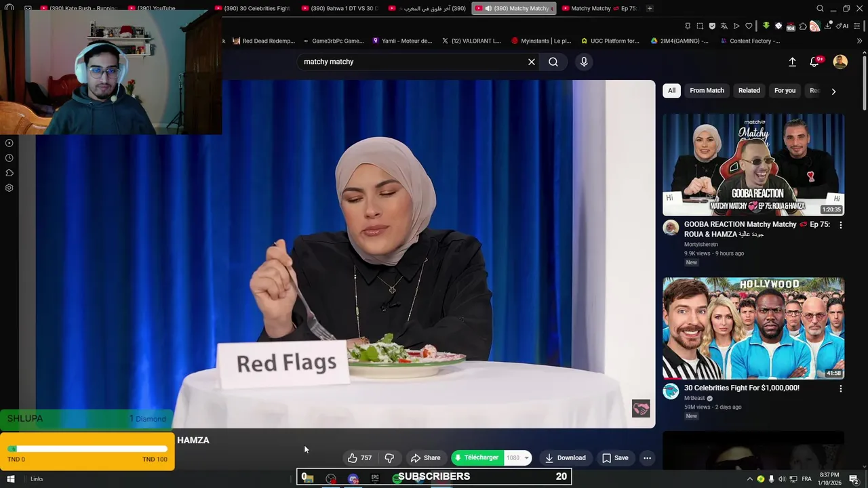Start voice search with microphone icon
This screenshot has height=488, width=868.
coord(584,62)
